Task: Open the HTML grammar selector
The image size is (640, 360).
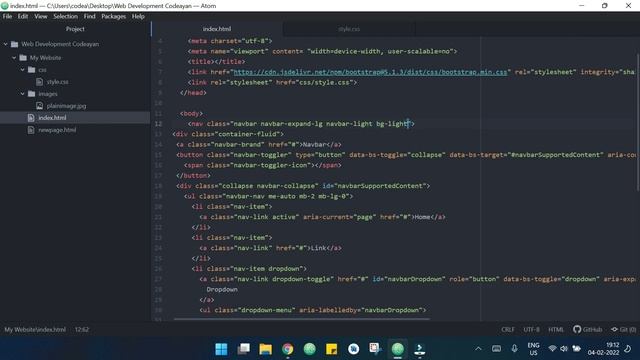Action: [556, 329]
